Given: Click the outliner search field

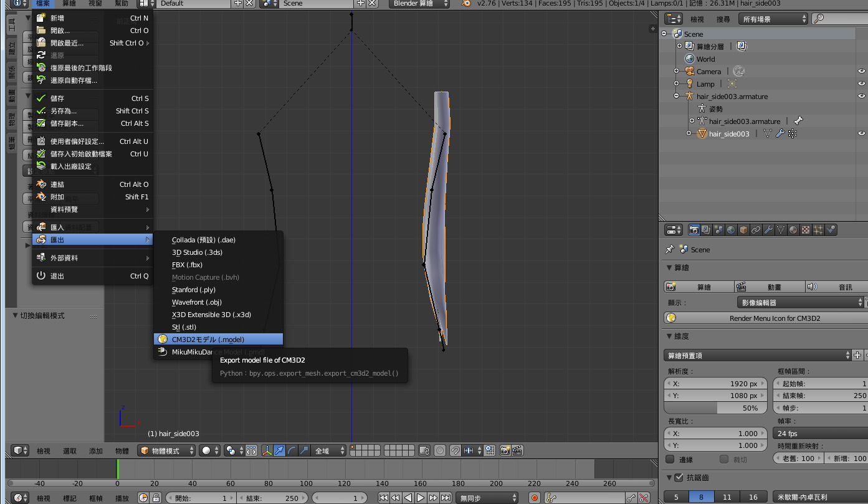Looking at the screenshot, I should coord(841,19).
